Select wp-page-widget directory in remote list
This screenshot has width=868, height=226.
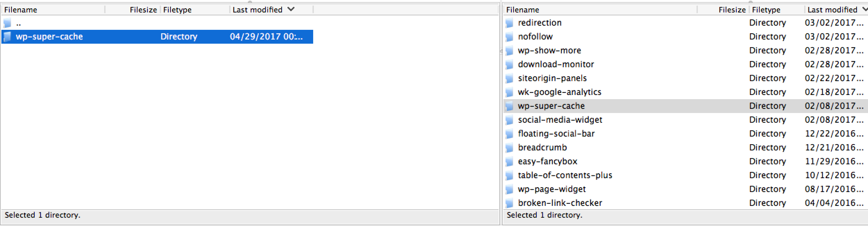point(686,189)
